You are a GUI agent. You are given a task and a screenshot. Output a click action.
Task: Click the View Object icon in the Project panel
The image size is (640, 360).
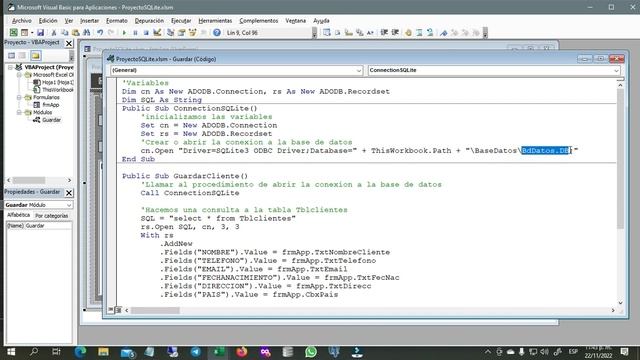pyautogui.click(x=23, y=56)
